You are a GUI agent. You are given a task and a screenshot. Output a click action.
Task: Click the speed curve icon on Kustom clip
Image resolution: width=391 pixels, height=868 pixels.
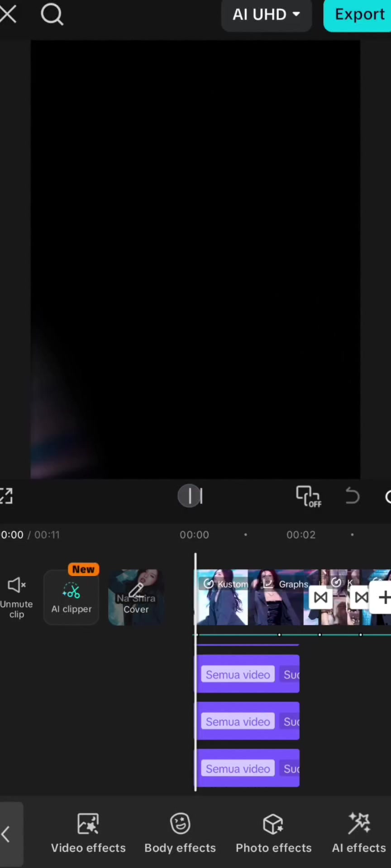point(208,584)
